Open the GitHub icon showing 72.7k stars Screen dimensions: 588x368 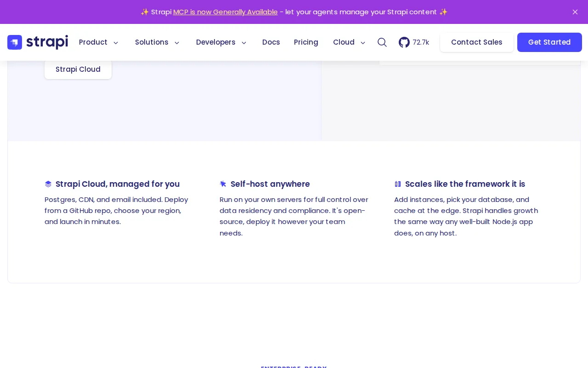coord(404,42)
